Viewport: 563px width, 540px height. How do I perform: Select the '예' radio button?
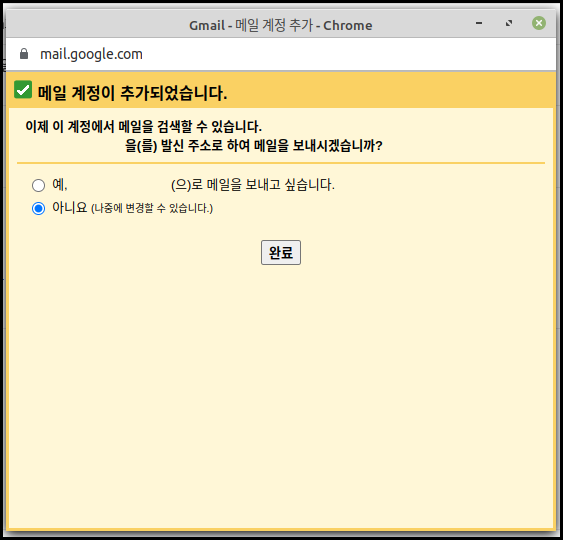point(38,185)
